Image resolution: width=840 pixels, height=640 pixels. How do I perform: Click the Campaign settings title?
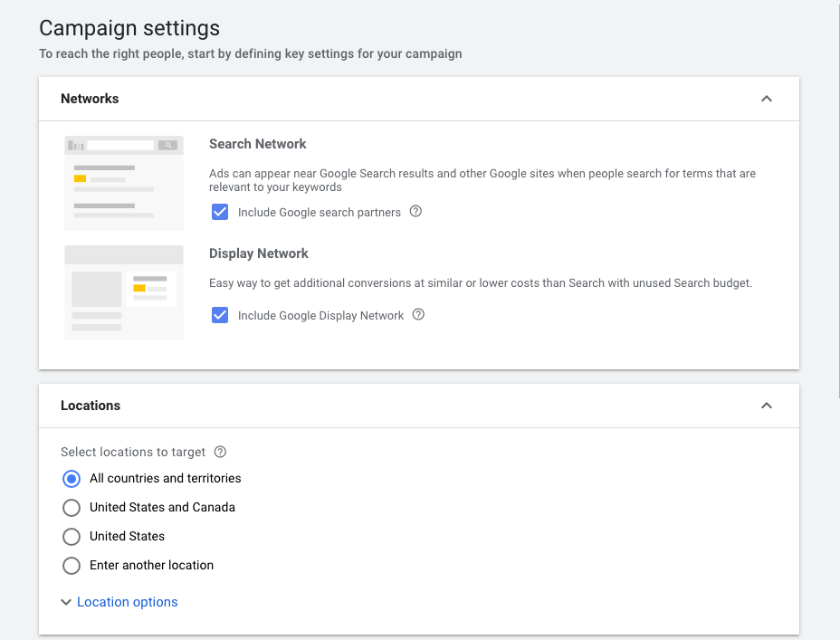(129, 29)
